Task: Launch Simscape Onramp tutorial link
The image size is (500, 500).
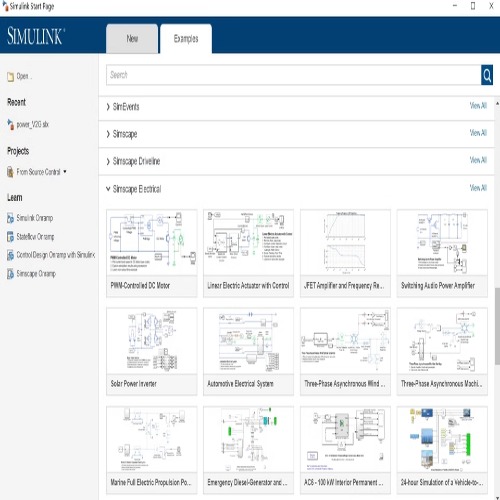Action: point(36,274)
